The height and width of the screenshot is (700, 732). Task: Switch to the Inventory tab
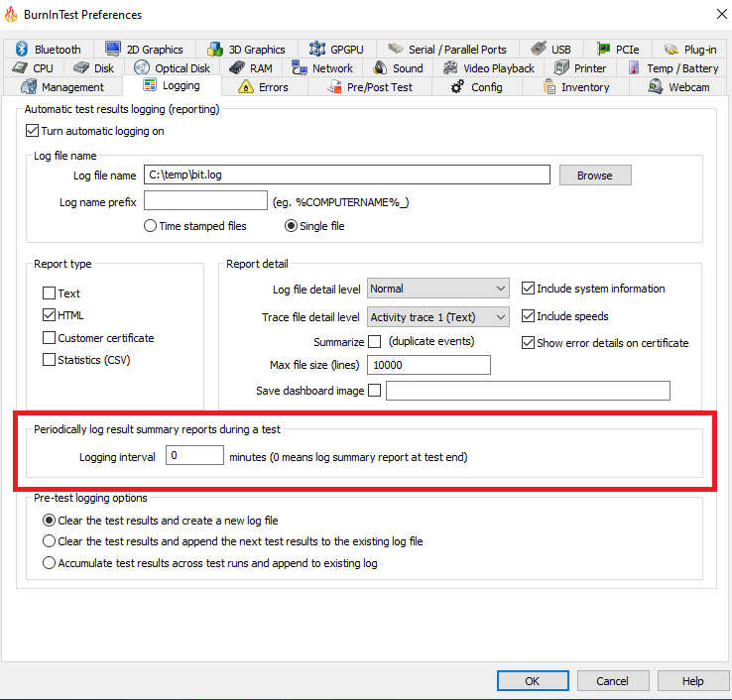575,87
